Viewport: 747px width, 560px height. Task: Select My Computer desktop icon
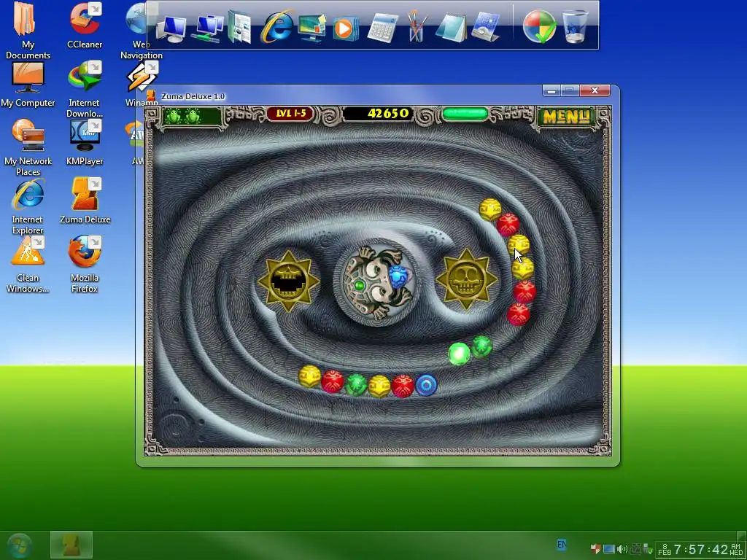pos(28,85)
